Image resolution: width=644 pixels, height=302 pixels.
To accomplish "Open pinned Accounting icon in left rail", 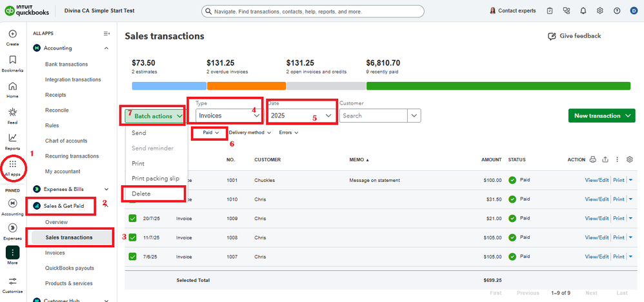I will pyautogui.click(x=12, y=203).
